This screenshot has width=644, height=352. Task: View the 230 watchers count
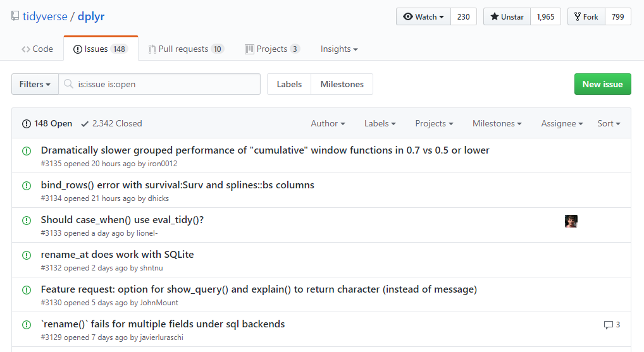coord(464,17)
